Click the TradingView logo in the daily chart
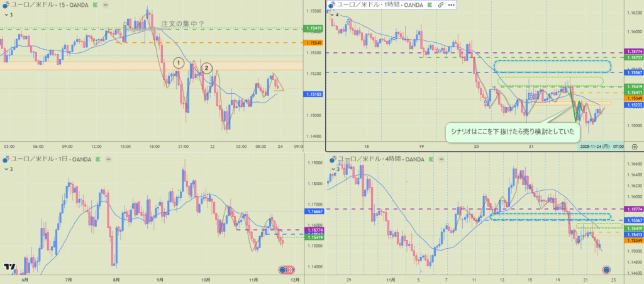The width and height of the screenshot is (644, 284). click(9, 268)
